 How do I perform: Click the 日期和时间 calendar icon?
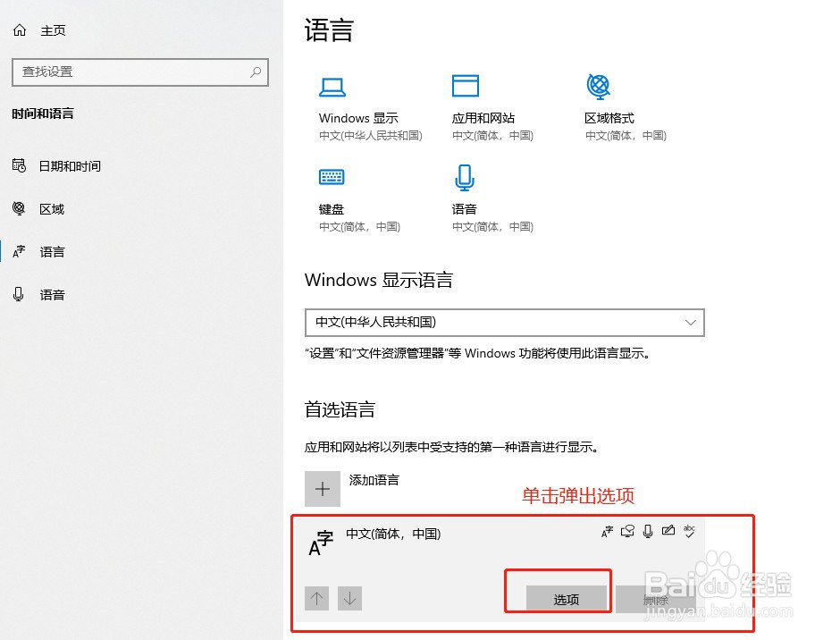pos(19,165)
